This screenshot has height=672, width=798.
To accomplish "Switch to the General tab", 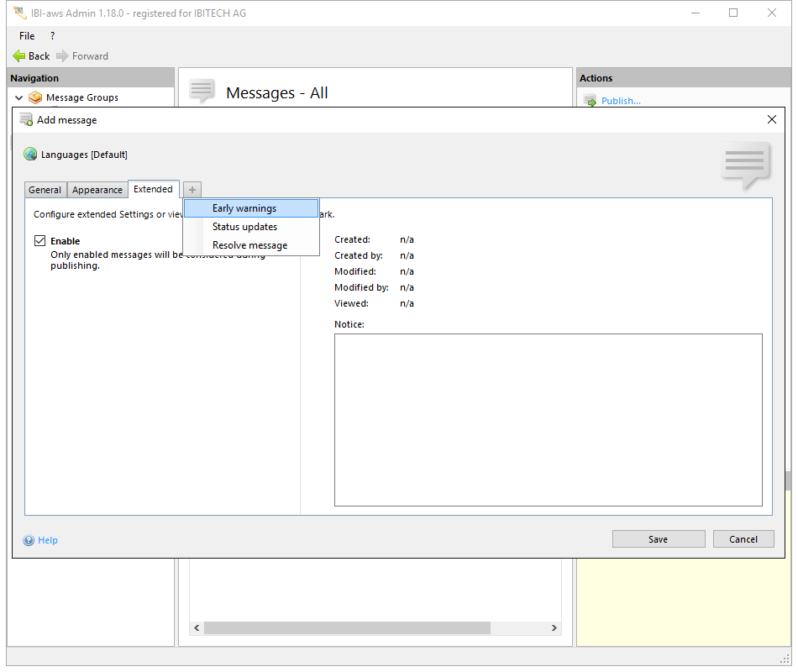I will tap(45, 190).
